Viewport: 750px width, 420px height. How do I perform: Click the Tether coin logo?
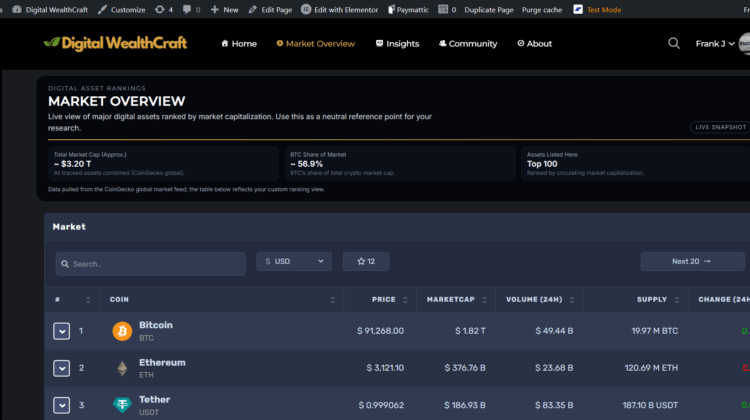[122, 405]
